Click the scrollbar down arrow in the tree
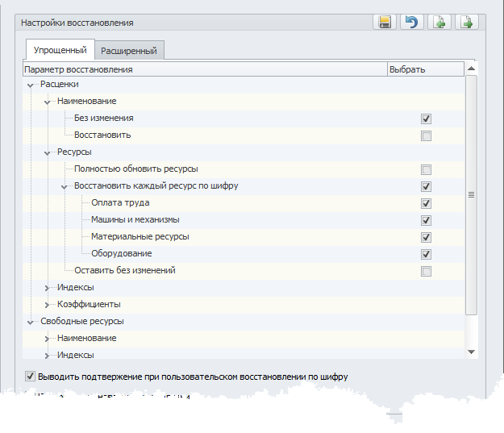 click(x=471, y=352)
